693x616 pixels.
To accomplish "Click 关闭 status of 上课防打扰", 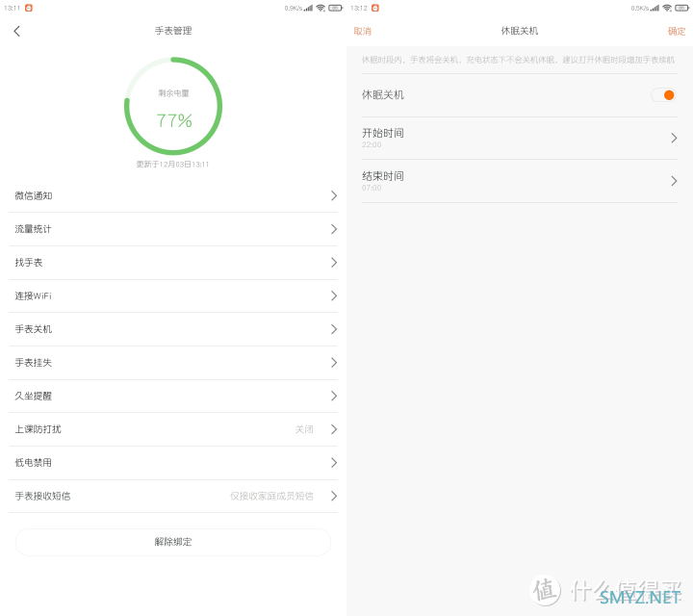I will [304, 429].
